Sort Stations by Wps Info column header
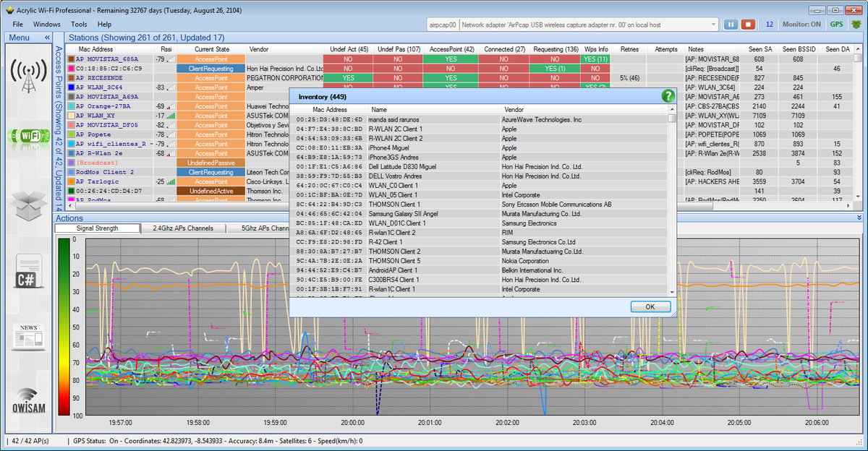The height and width of the screenshot is (451, 868). (596, 49)
